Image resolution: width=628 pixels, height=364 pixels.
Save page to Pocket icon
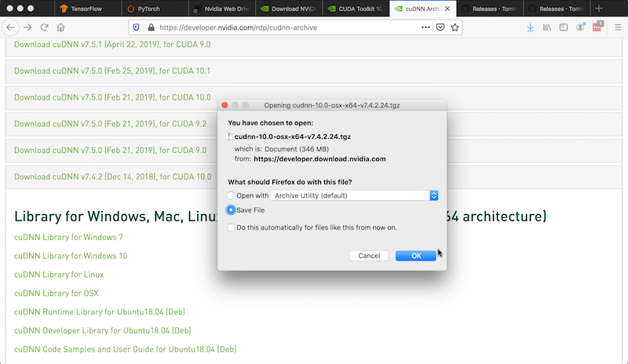(x=440, y=27)
